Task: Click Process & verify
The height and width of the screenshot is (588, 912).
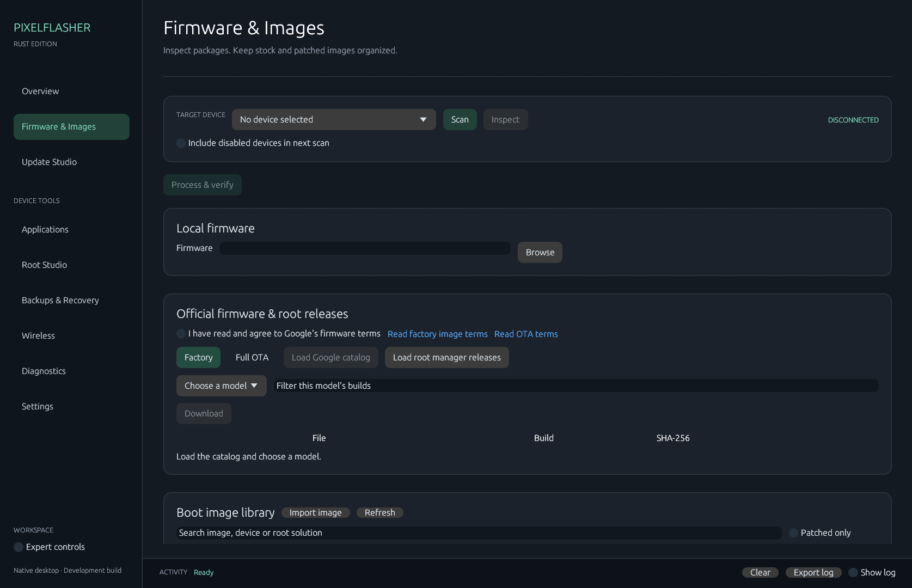Action: pos(203,185)
